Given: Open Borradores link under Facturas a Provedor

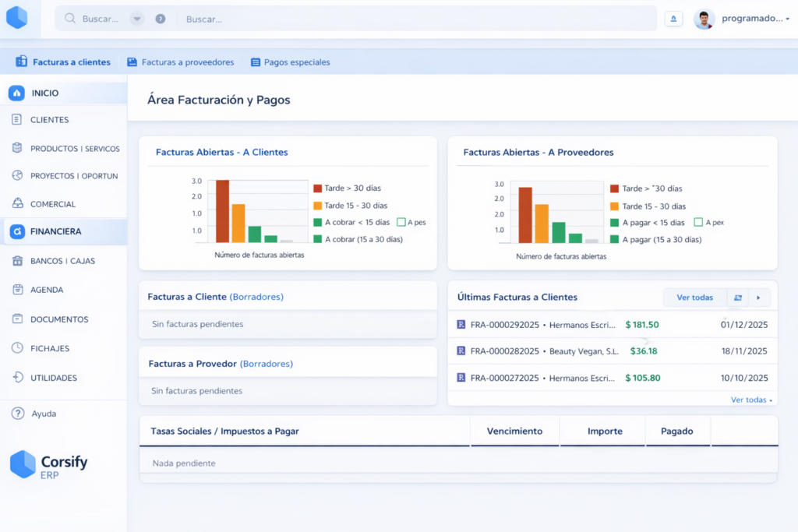Looking at the screenshot, I should (x=267, y=364).
